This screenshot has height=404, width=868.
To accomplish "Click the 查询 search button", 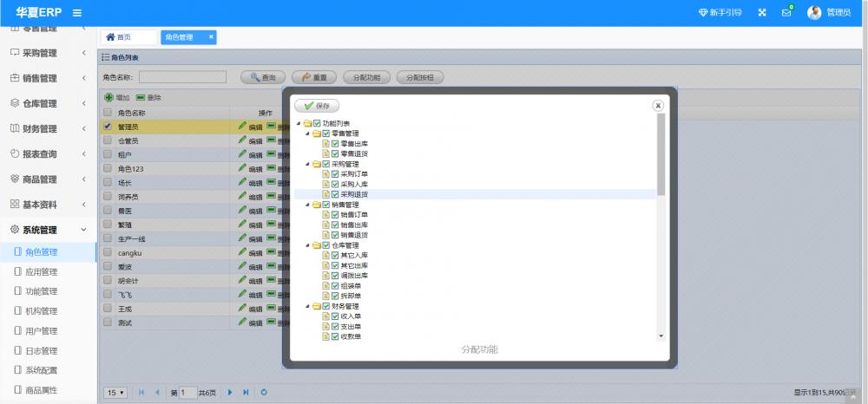I will coord(262,77).
